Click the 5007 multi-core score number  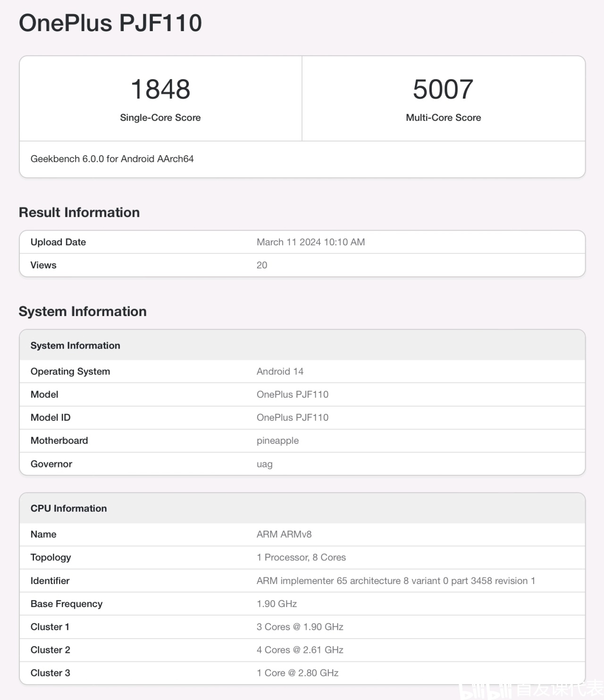(443, 89)
